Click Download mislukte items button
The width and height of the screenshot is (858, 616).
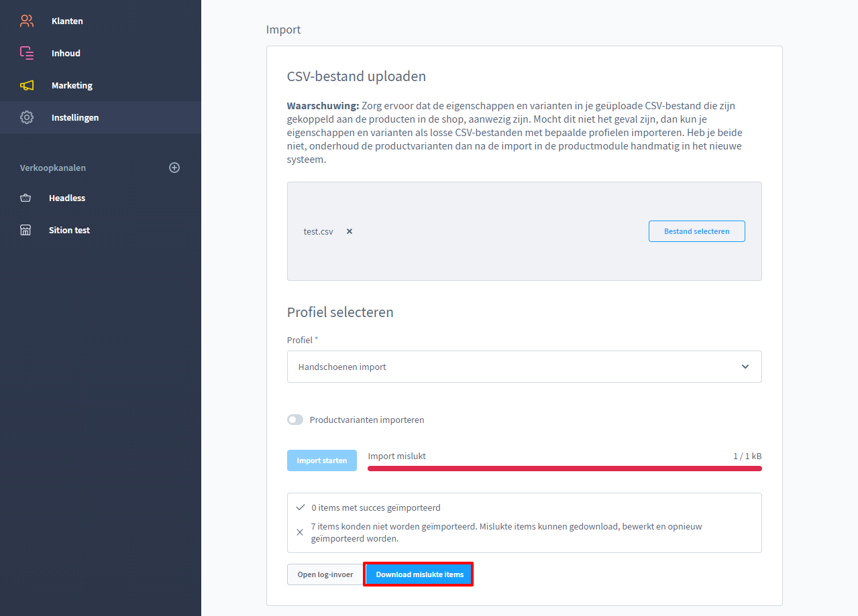[419, 574]
